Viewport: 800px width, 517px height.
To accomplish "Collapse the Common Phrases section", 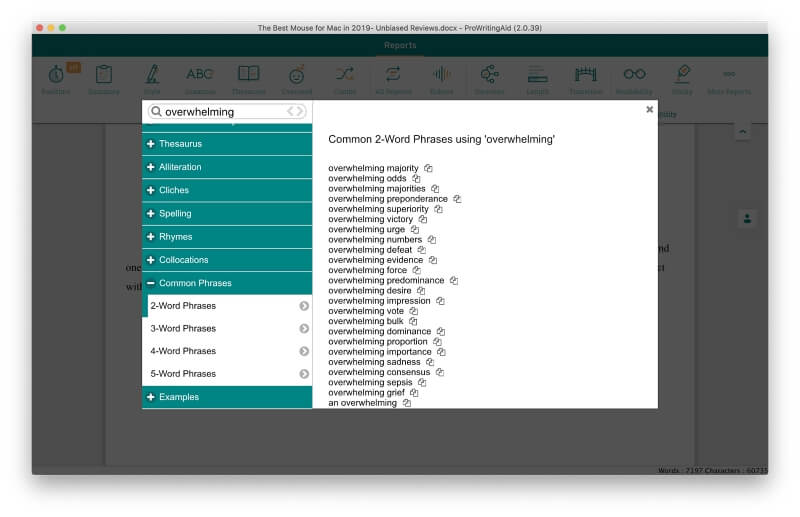I will coord(226,283).
